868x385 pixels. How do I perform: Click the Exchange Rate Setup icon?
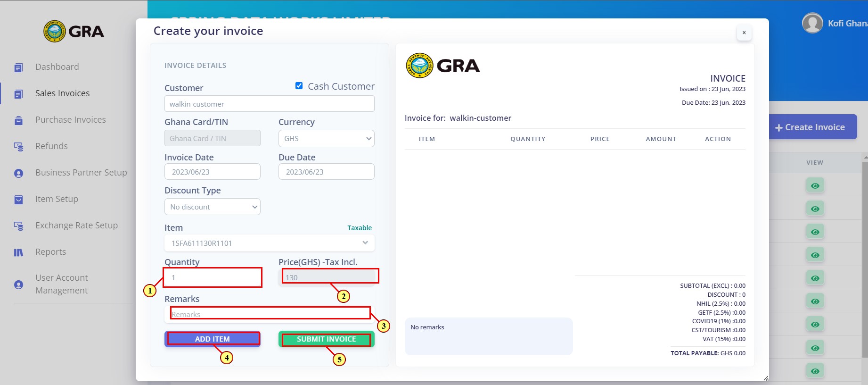(18, 226)
